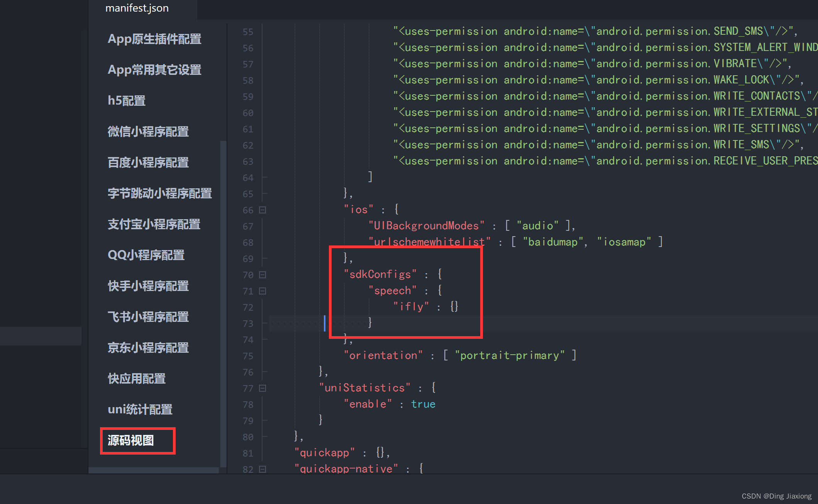The width and height of the screenshot is (818, 504).
Task: Select App常用其它设置 section
Action: tap(154, 70)
